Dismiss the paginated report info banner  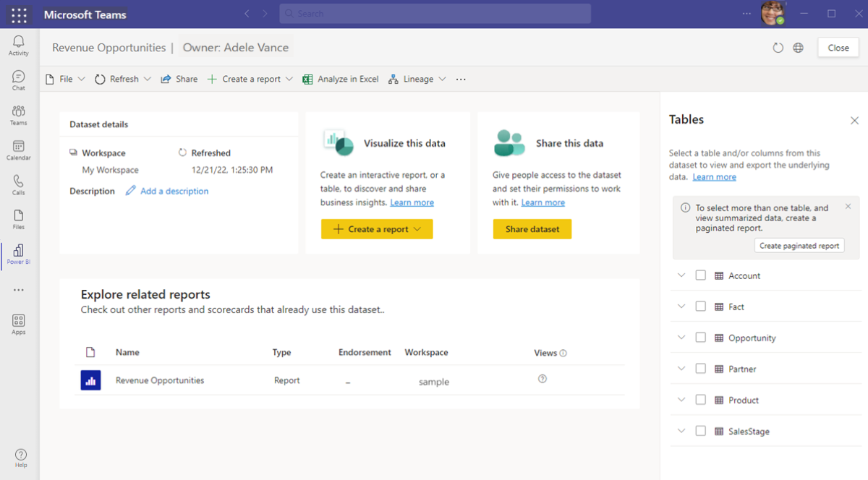click(848, 207)
